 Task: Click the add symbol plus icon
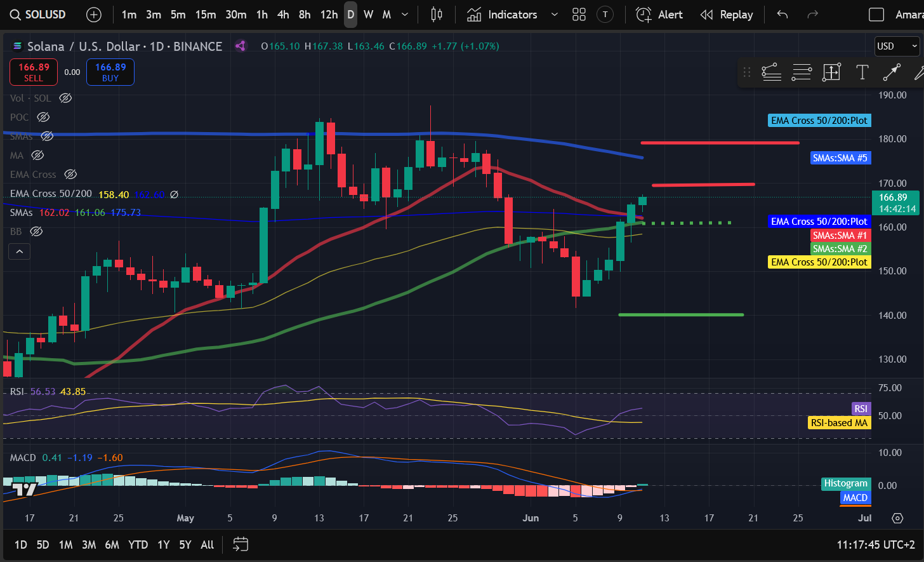tap(94, 15)
